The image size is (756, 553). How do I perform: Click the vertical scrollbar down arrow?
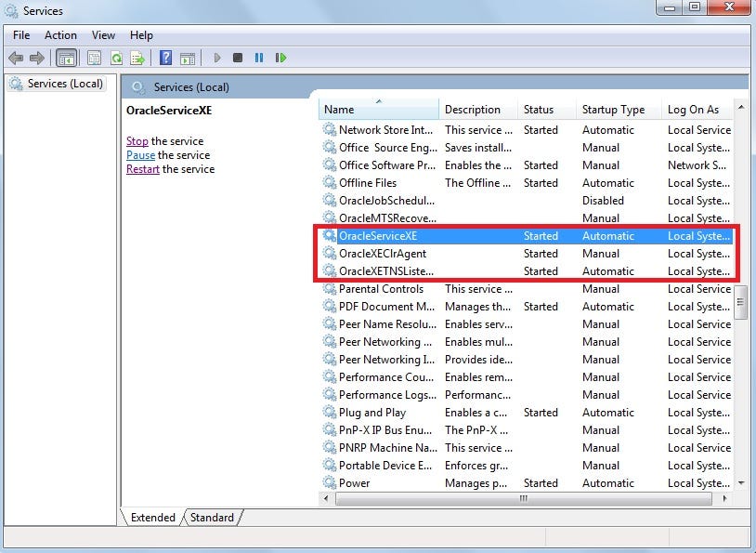(x=741, y=483)
